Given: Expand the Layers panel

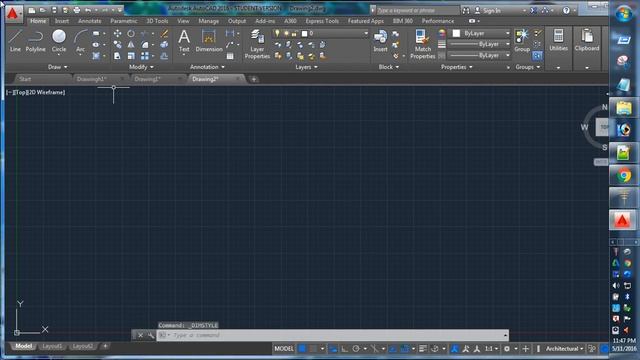Looking at the screenshot, I should tap(307, 67).
